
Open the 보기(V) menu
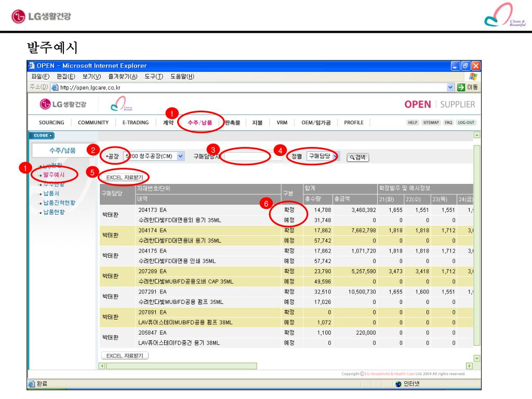[x=91, y=76]
